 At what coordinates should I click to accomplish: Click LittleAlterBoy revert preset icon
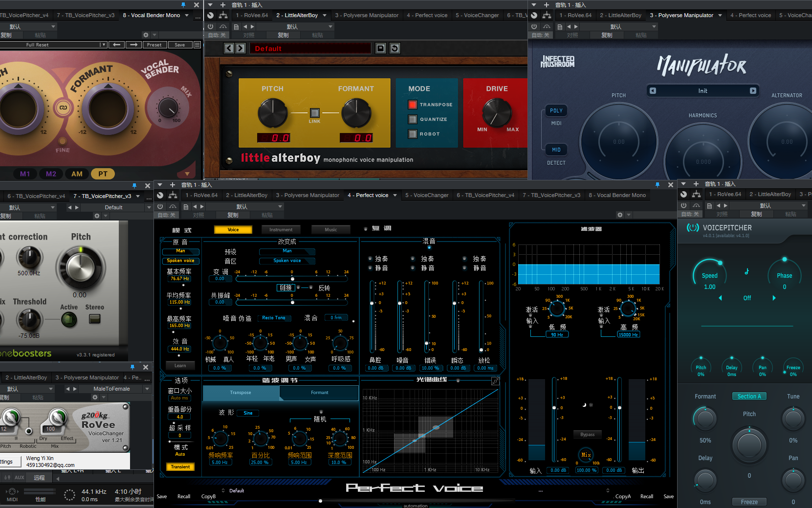coord(395,48)
